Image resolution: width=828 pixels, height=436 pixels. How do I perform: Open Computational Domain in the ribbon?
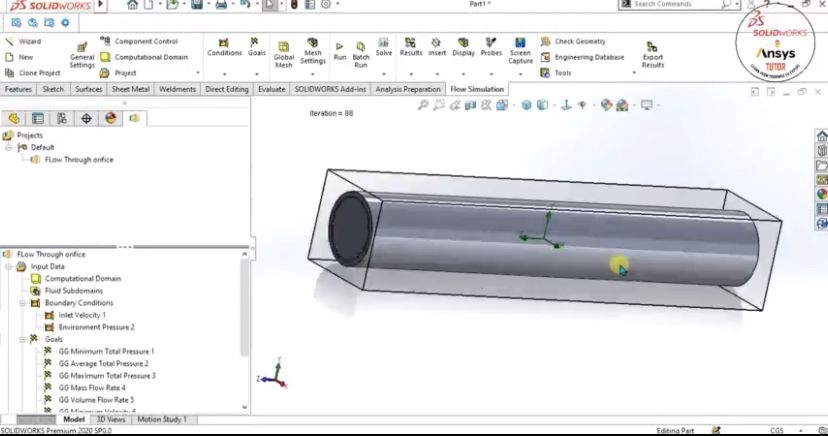pos(144,57)
